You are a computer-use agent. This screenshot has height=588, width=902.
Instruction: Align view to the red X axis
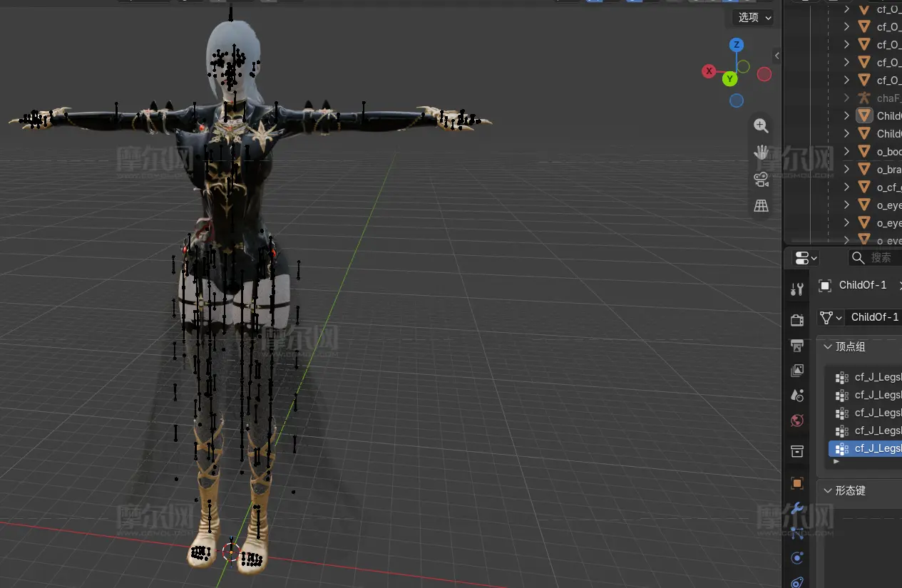tap(709, 71)
